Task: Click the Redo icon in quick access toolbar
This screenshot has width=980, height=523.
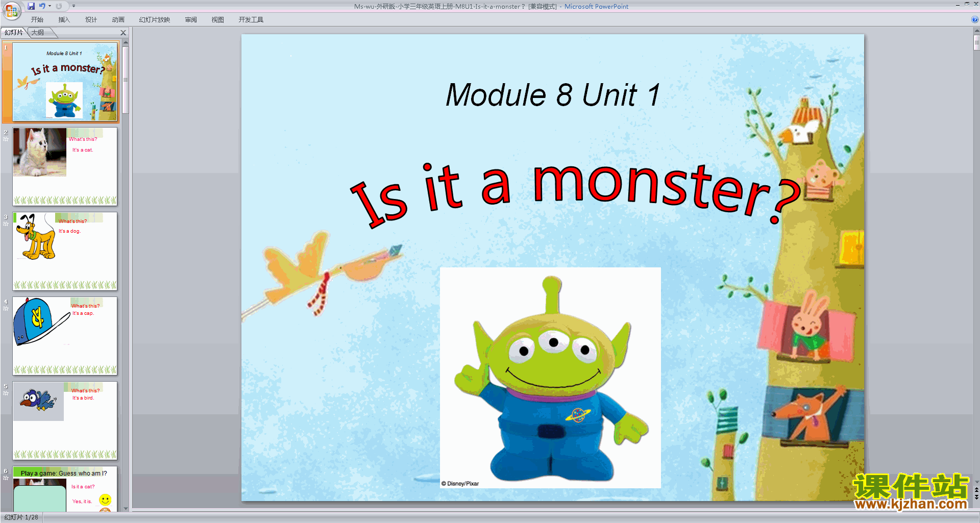Action: pyautogui.click(x=59, y=6)
